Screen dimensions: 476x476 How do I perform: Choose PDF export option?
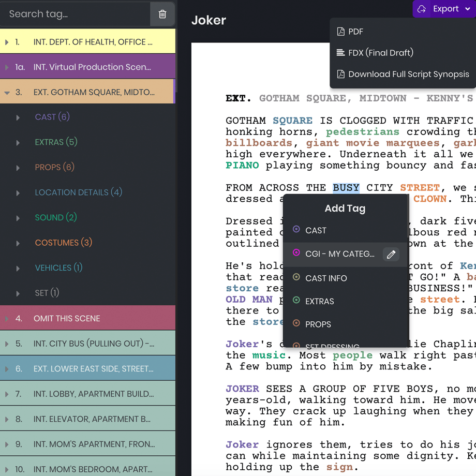pyautogui.click(x=403, y=32)
